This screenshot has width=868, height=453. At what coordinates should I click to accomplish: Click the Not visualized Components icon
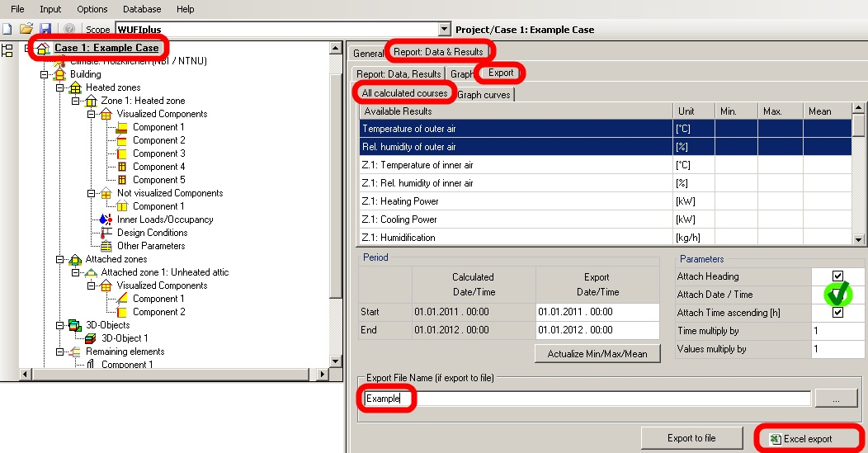[x=106, y=193]
